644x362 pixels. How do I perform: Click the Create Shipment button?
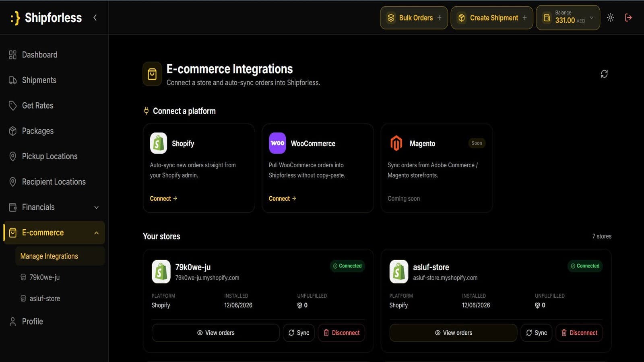(x=492, y=18)
